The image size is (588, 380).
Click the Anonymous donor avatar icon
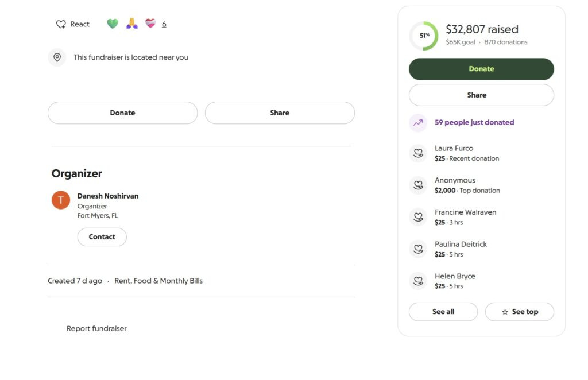coord(419,185)
